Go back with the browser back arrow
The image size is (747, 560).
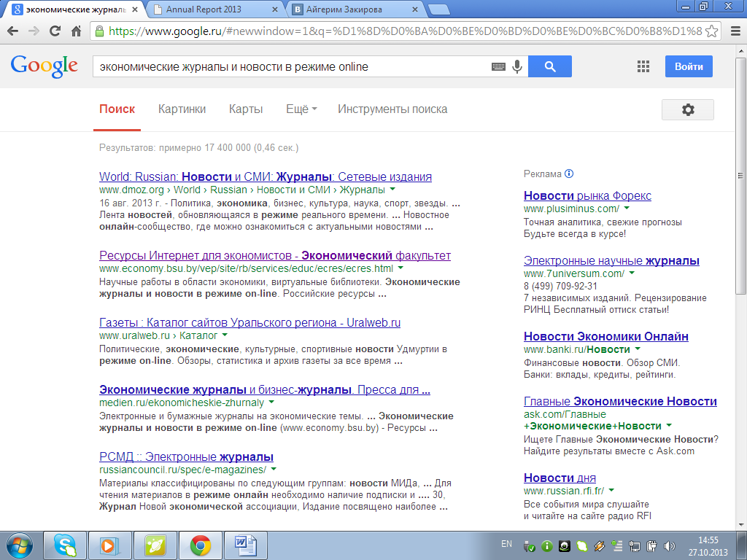13,31
